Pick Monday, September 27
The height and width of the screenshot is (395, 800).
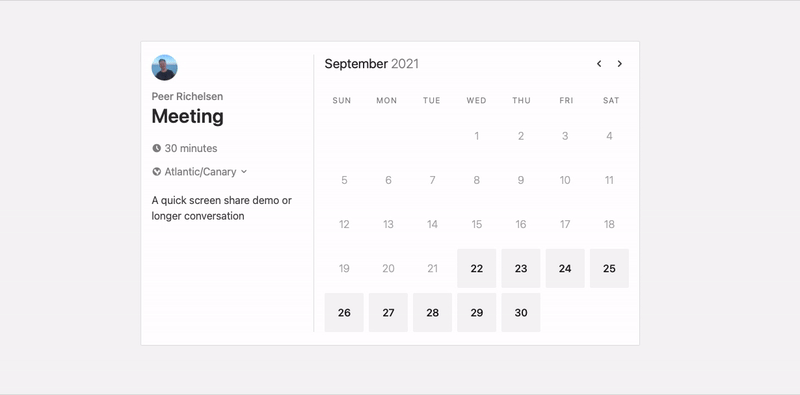pyautogui.click(x=388, y=312)
